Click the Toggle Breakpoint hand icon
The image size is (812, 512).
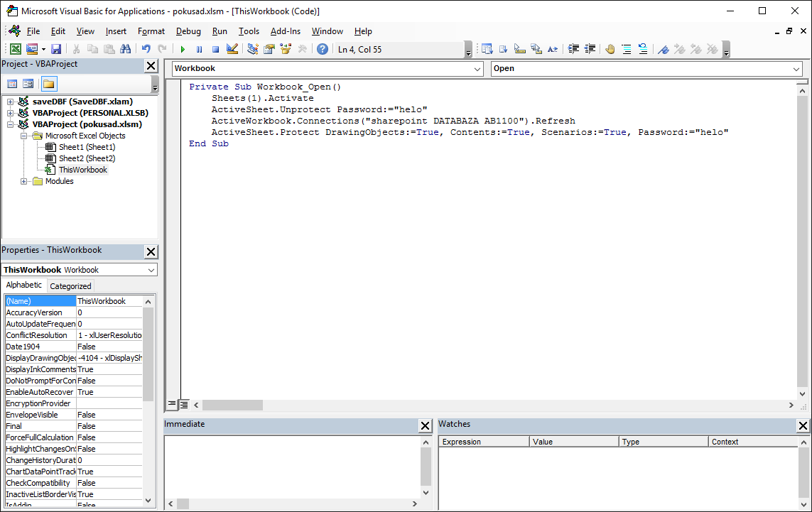[610, 49]
